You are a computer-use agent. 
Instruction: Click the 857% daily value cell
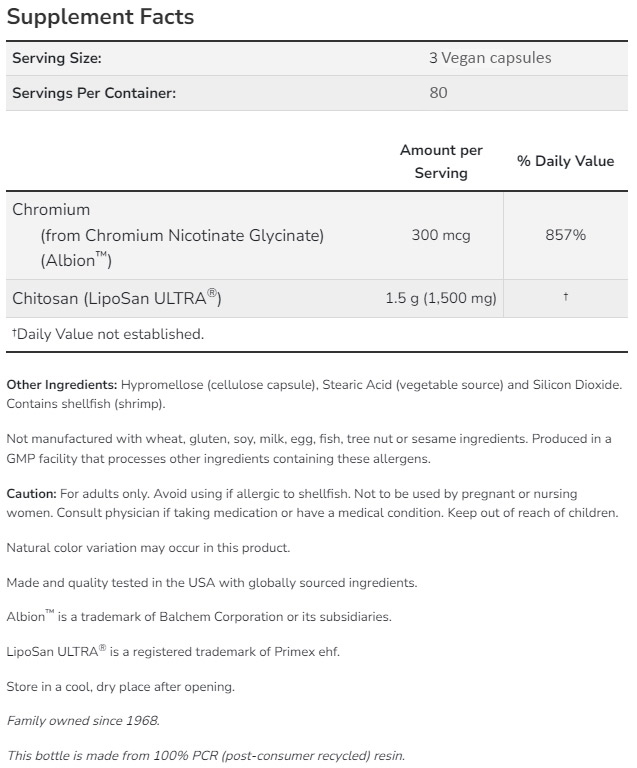click(565, 235)
